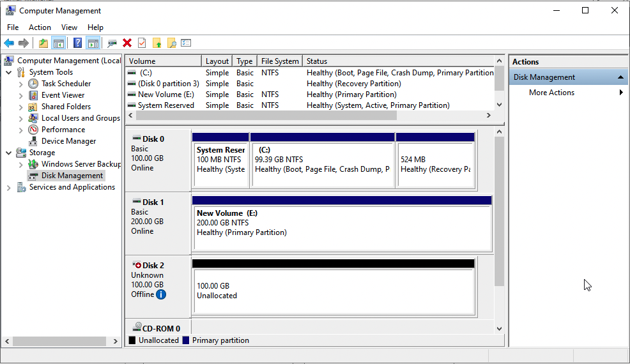Collapse the Storage tree node
630x364 pixels.
pos(9,153)
